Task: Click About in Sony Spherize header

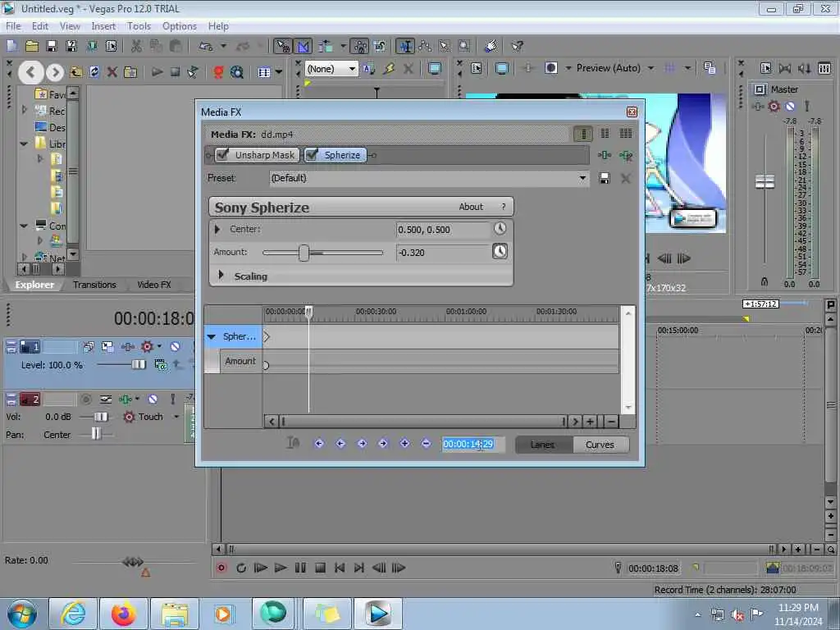Action: click(x=471, y=207)
